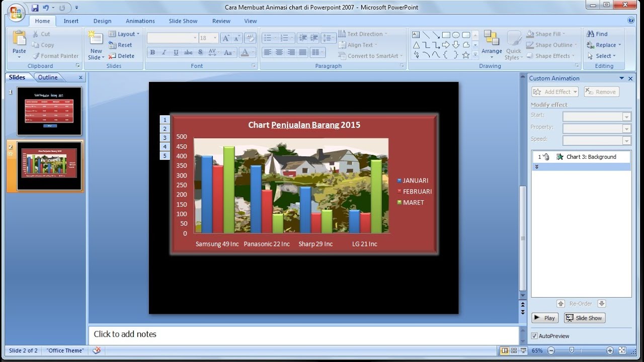This screenshot has height=362, width=644.
Task: Open the font name dropdown
Action: [195, 38]
